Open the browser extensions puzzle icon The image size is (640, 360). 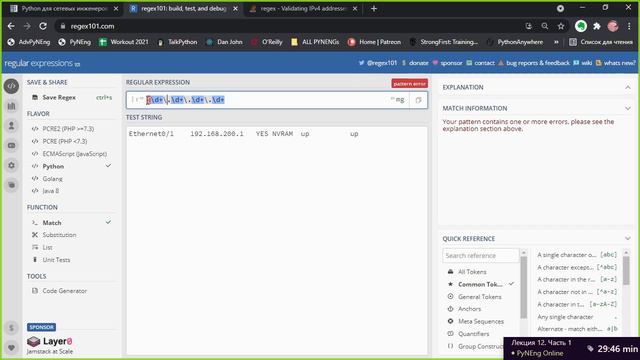(597, 26)
